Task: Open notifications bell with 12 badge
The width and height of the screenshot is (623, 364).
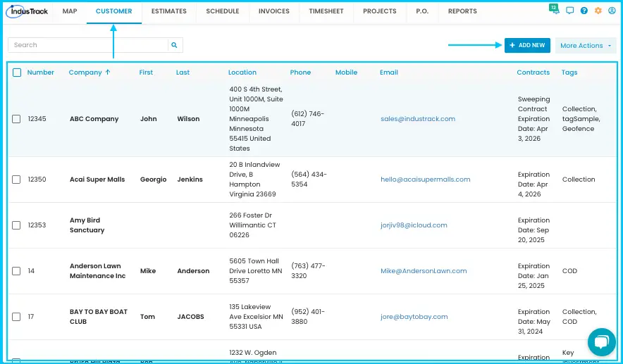Action: (x=554, y=10)
